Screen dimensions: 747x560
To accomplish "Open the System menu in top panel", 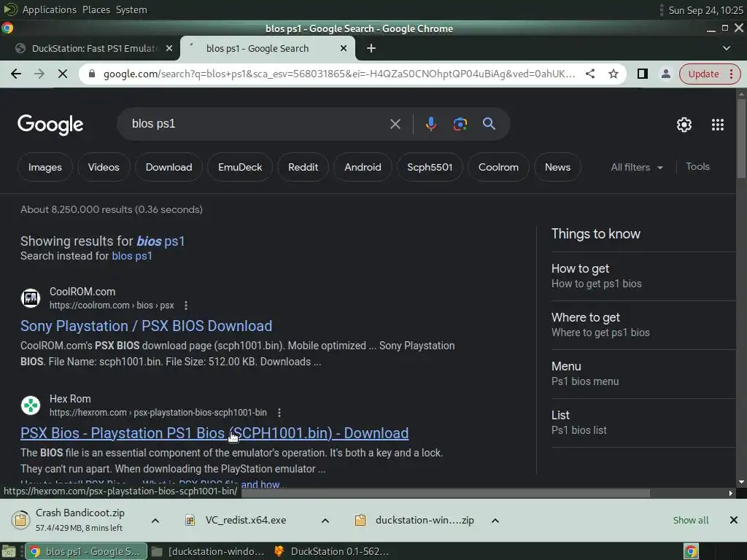I will pyautogui.click(x=131, y=9).
